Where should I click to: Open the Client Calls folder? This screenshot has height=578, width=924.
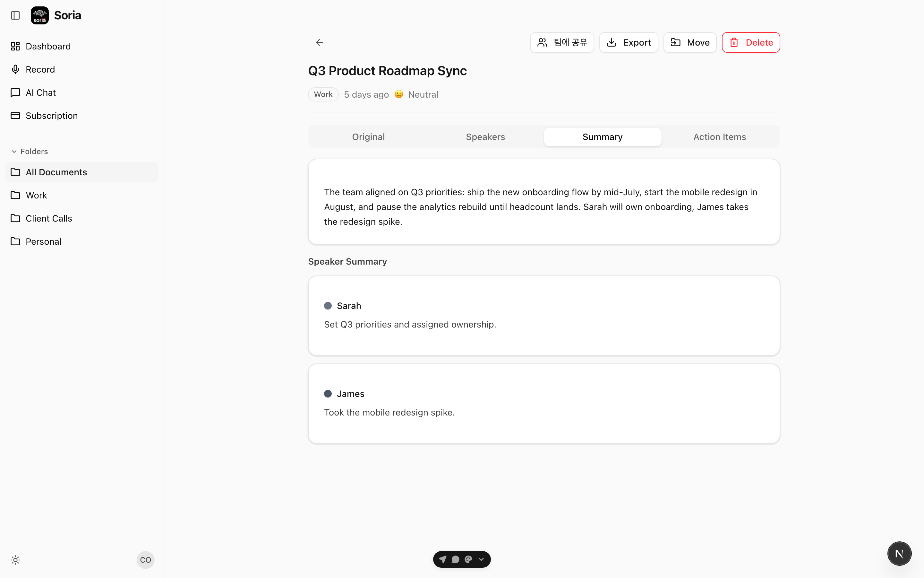[82, 218]
